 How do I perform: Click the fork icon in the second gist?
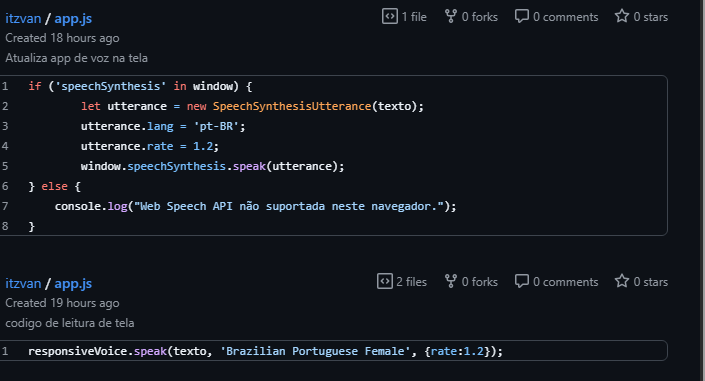[x=451, y=281]
